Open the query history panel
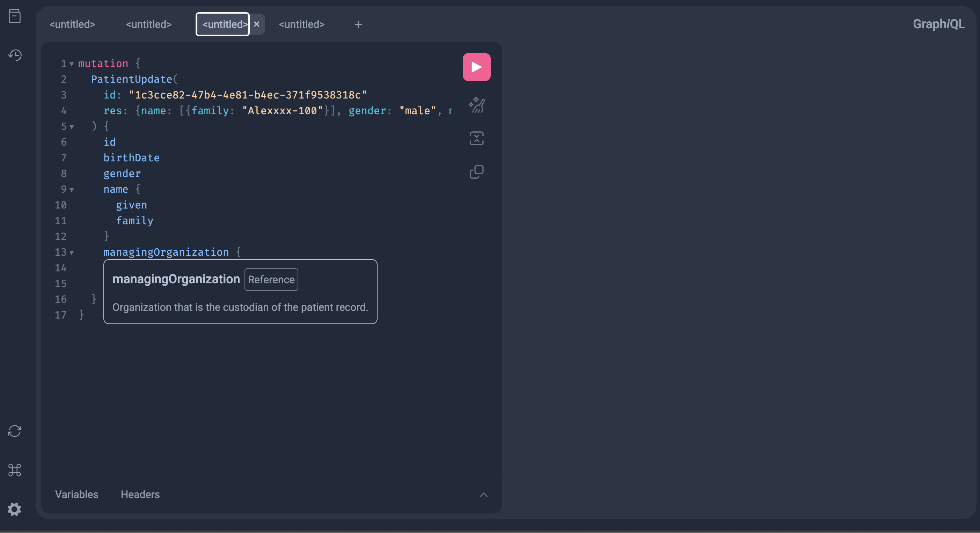The height and width of the screenshot is (533, 980). 14,55
